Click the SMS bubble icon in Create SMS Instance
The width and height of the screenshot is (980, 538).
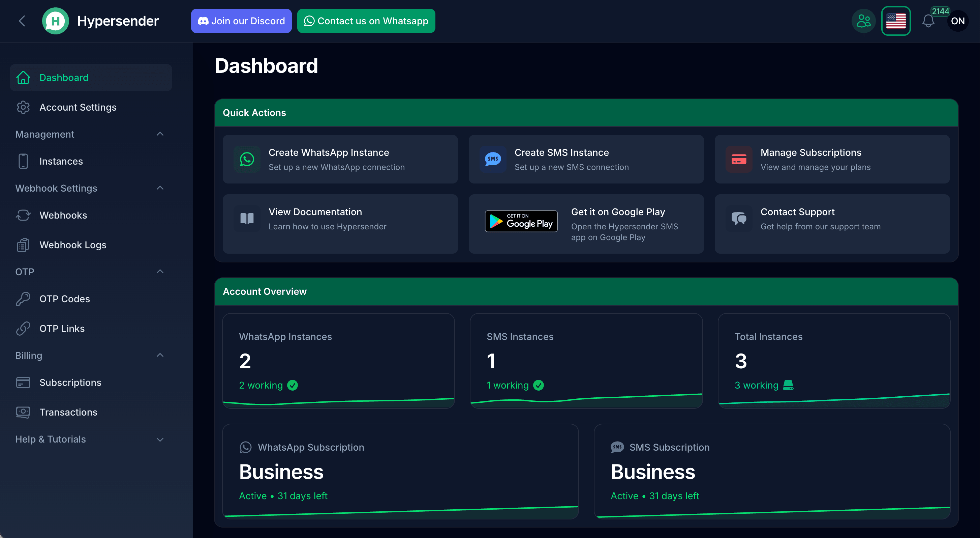coord(493,159)
